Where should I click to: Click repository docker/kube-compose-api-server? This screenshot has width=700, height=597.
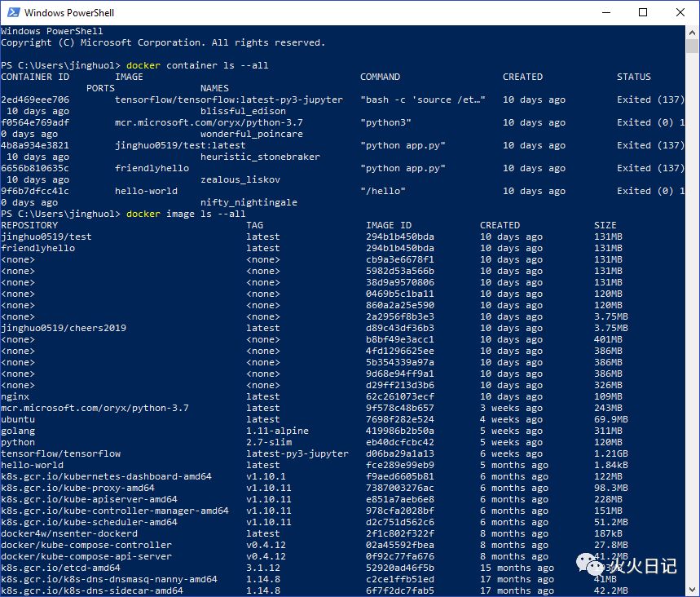click(x=86, y=556)
